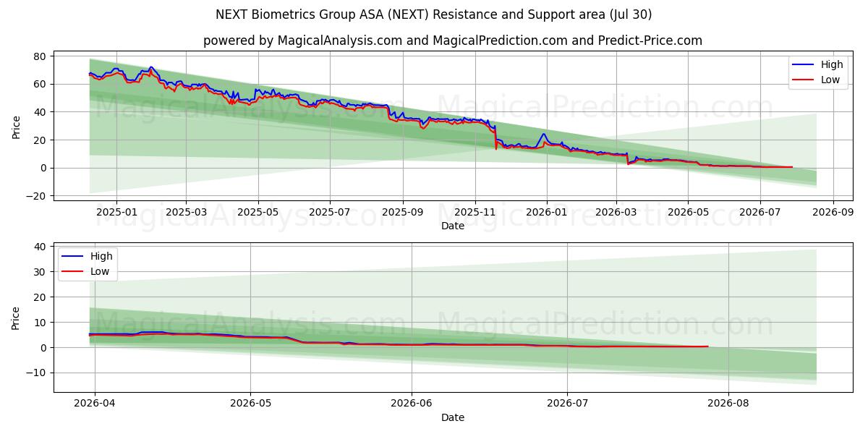The width and height of the screenshot is (868, 434).
Task: Click the red Low legend line in top chart
Action: click(804, 80)
